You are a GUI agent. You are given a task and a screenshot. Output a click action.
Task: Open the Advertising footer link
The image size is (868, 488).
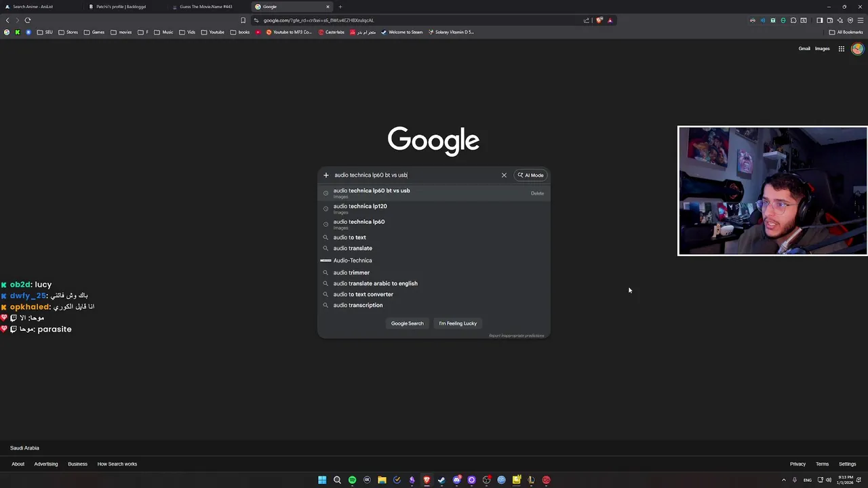(x=46, y=464)
